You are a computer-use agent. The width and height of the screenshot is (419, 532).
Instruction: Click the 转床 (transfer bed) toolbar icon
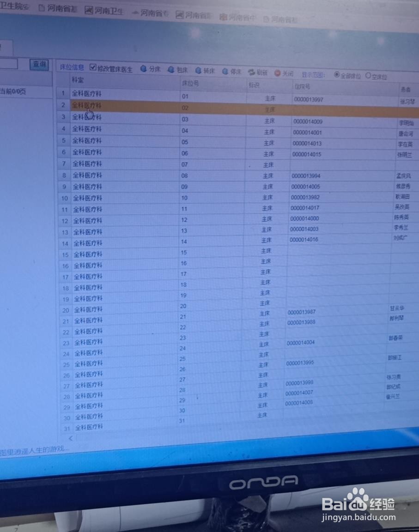(198, 71)
